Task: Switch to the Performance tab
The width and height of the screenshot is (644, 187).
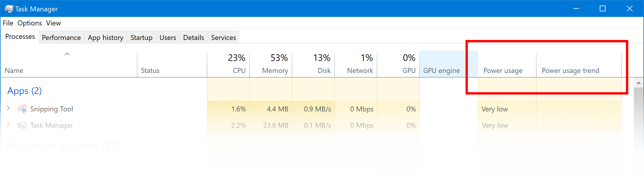Action: point(61,38)
